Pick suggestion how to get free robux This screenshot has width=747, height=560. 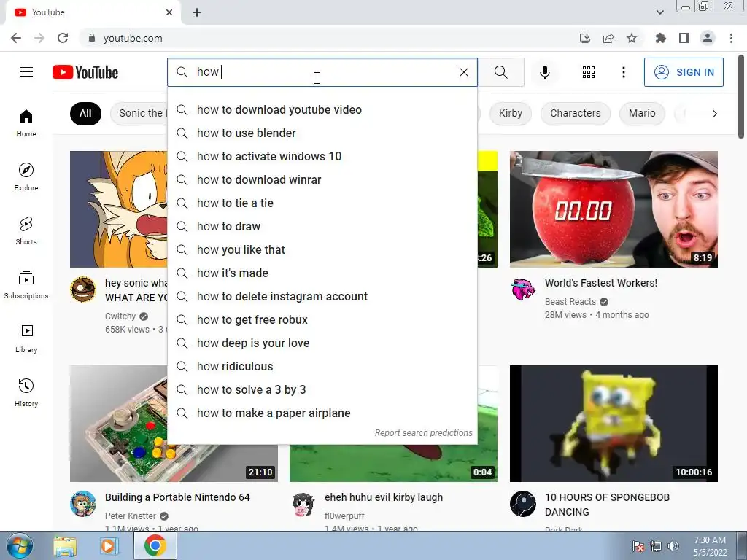[x=322, y=319]
